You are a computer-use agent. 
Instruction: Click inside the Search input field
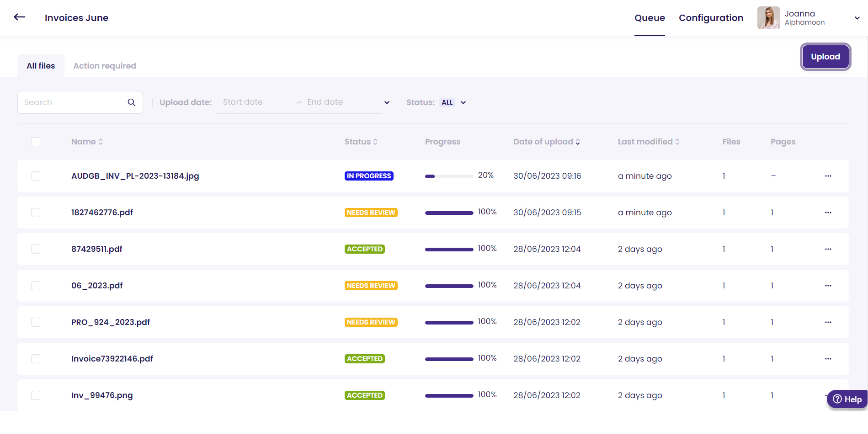(x=67, y=102)
